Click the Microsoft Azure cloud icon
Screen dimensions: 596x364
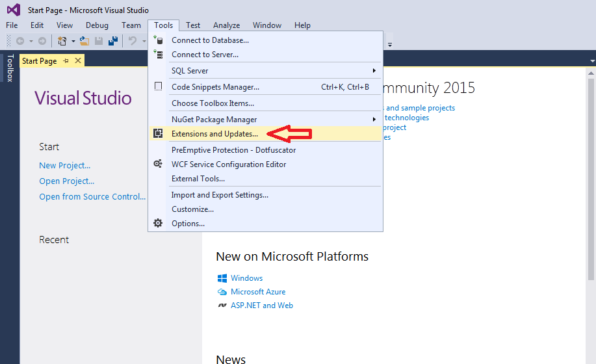tap(222, 292)
